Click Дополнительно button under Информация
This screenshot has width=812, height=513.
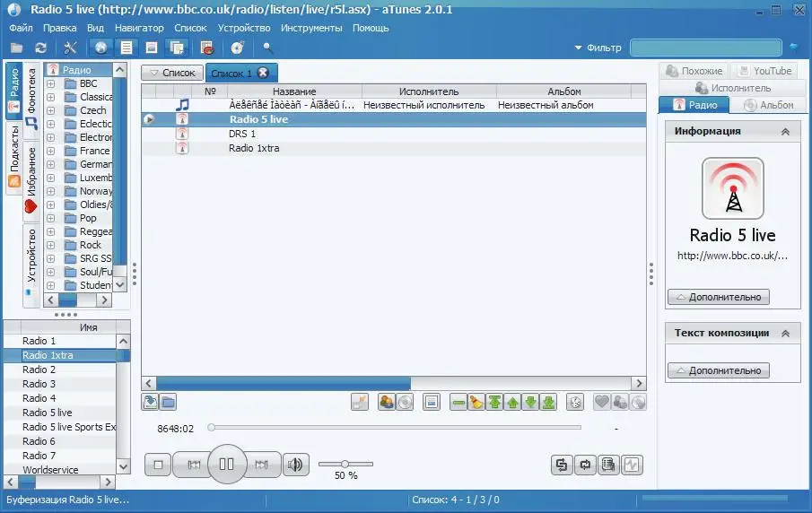tap(719, 297)
